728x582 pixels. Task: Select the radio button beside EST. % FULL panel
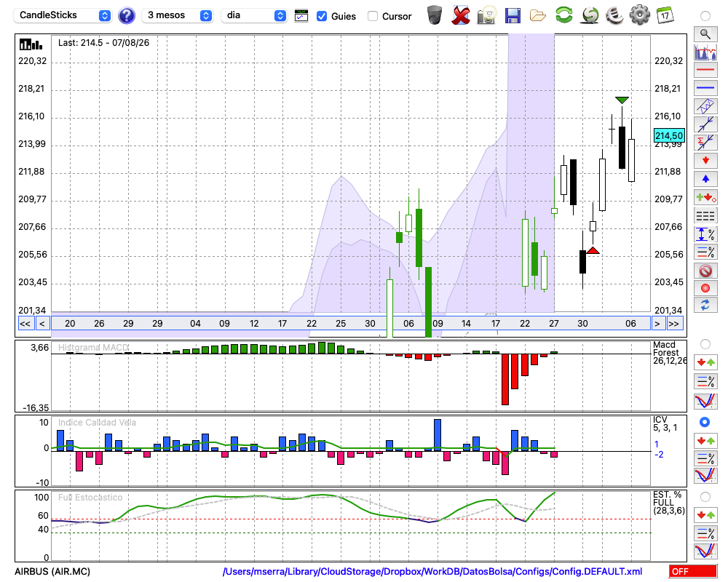coord(705,497)
